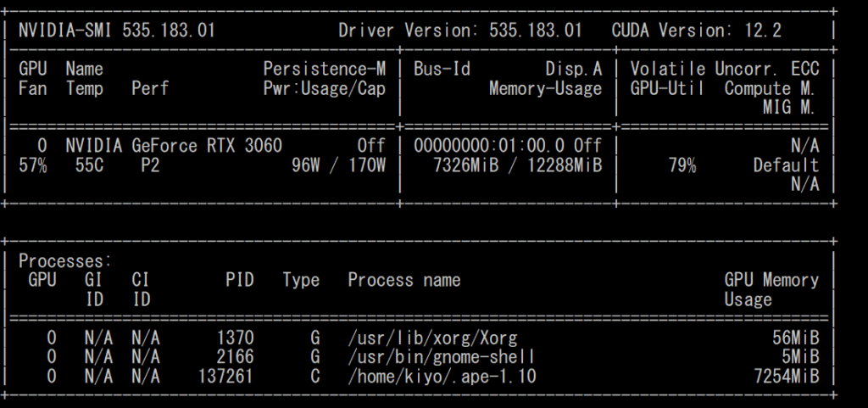
Task: Click the P2 performance state value
Action: [150, 165]
